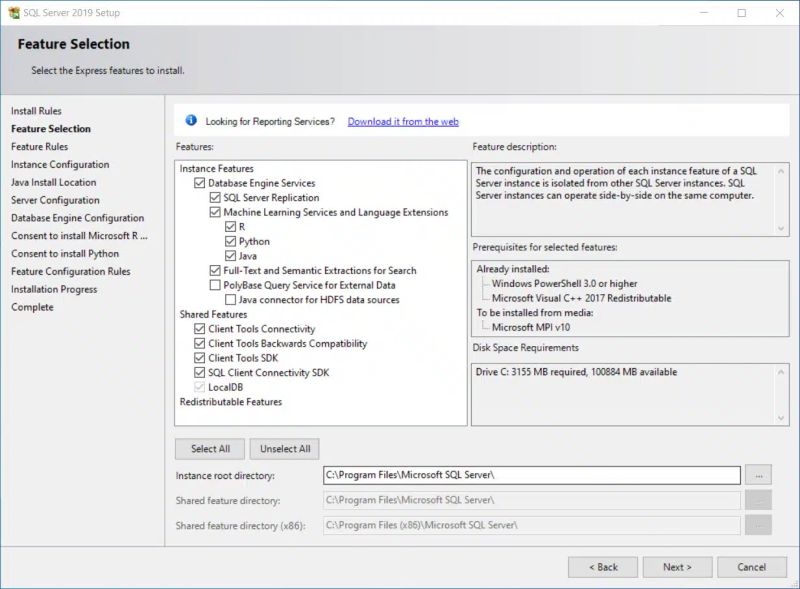Click the SQL Server Setup icon in title bar
Image resolution: width=800 pixels, height=589 pixels.
14,12
